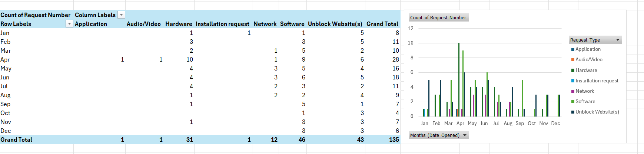Open the Row Labels filter dropdown

[69, 24]
